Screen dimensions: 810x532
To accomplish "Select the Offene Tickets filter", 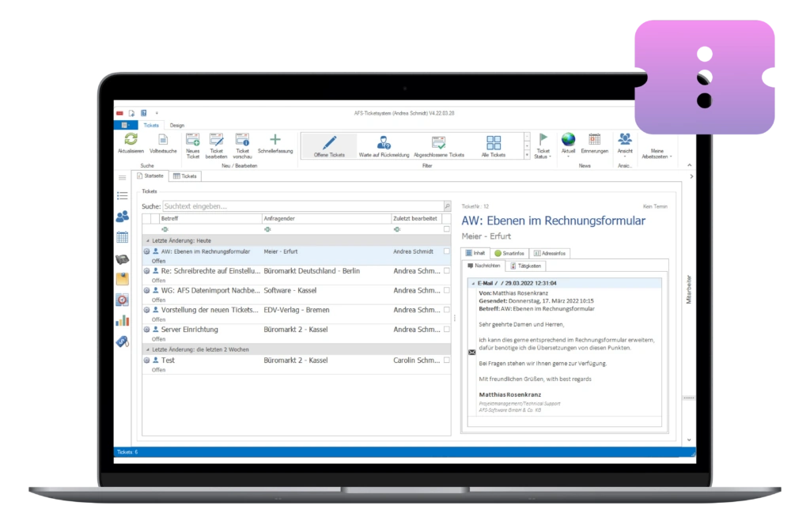I will pos(329,146).
